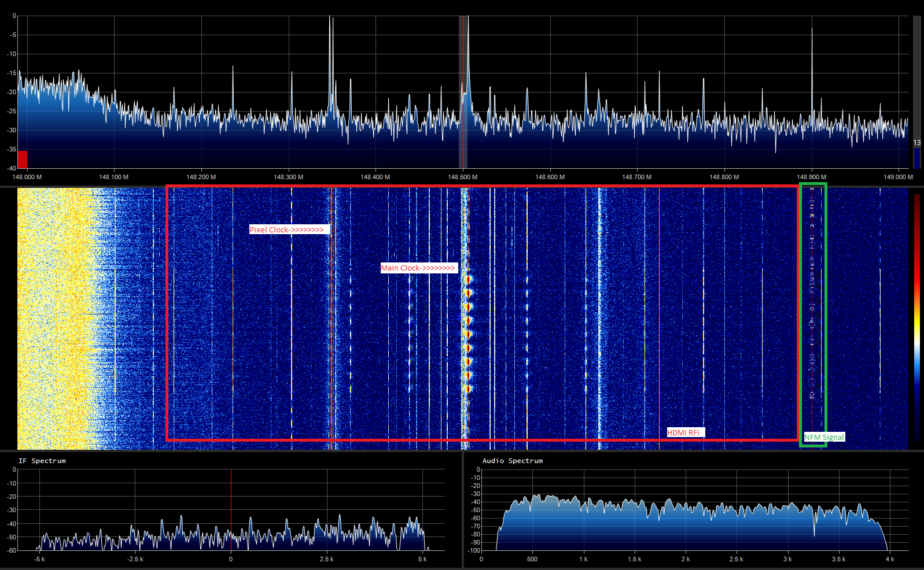Click the HDMI RFI label in the waterfall
This screenshot has width=924, height=570.
686,432
